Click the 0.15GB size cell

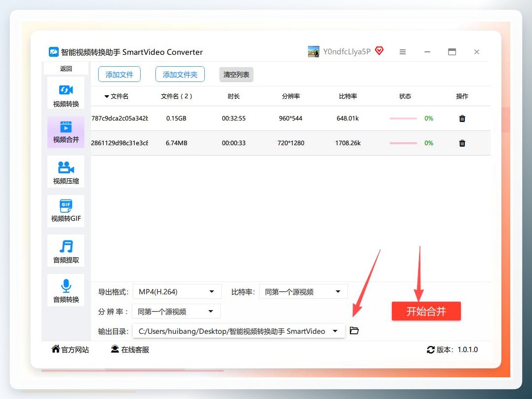pyautogui.click(x=177, y=118)
